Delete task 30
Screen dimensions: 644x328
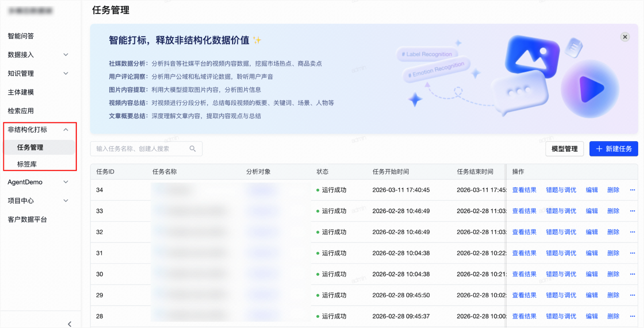click(613, 274)
